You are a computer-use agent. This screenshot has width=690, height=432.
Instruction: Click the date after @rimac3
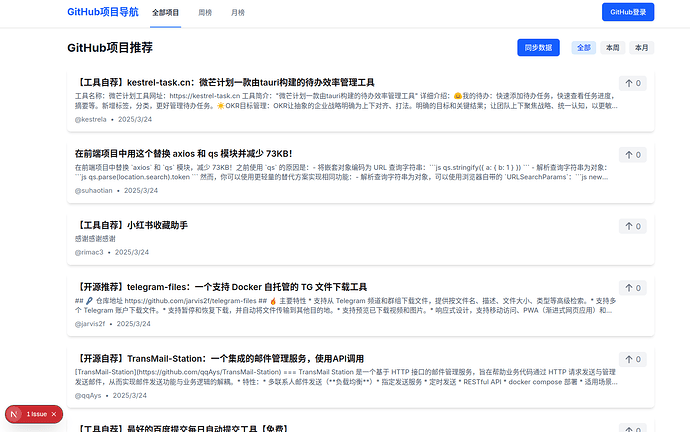[132, 252]
